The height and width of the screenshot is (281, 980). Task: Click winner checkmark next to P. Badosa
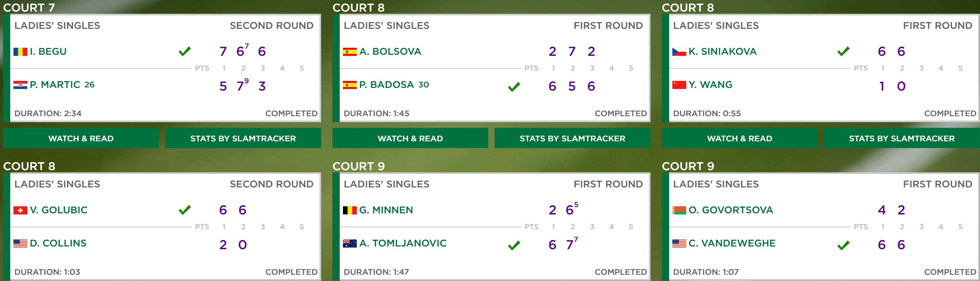514,87
